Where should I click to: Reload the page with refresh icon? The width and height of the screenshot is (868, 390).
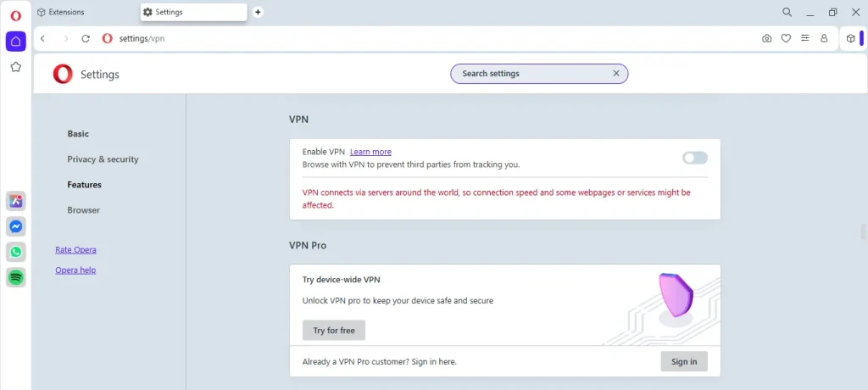click(86, 39)
